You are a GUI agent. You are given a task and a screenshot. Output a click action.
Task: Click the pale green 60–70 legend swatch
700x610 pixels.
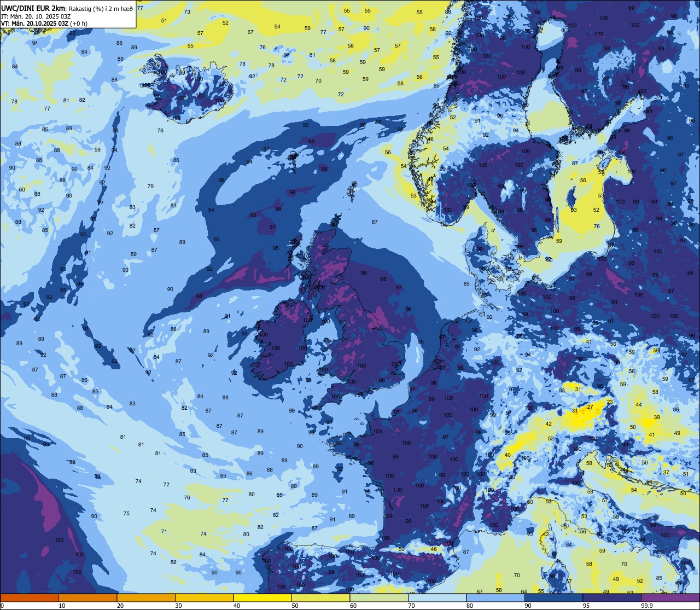379,598
